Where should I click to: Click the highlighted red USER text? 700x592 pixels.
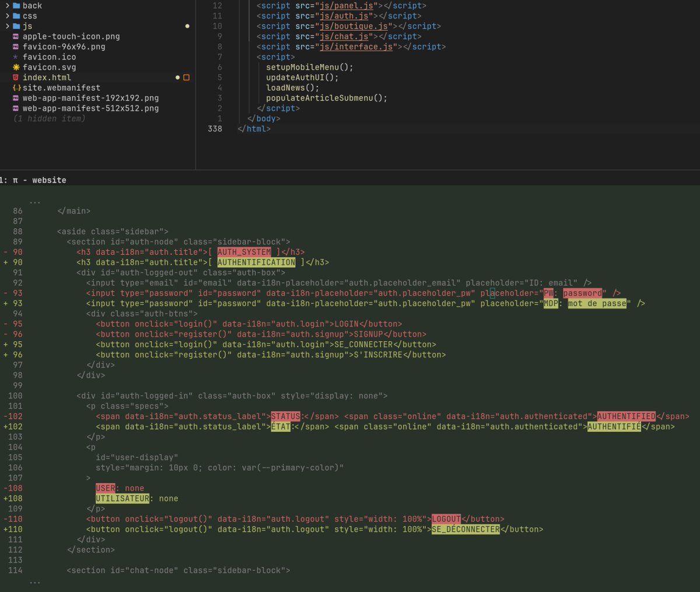(106, 488)
